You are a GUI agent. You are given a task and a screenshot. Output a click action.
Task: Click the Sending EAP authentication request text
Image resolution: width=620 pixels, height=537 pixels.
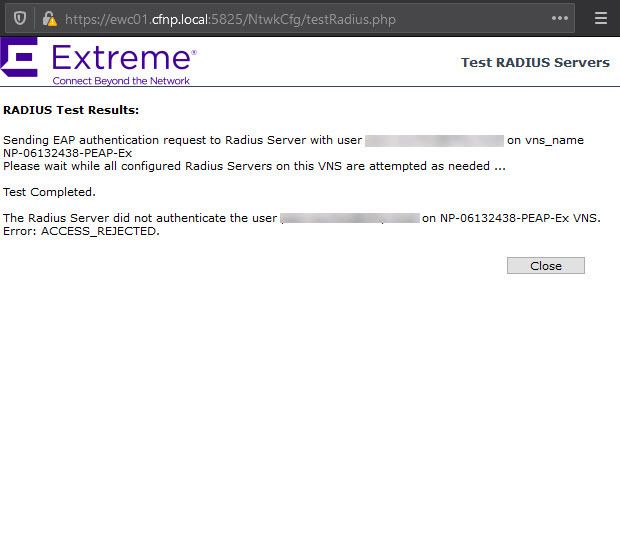pos(182,141)
